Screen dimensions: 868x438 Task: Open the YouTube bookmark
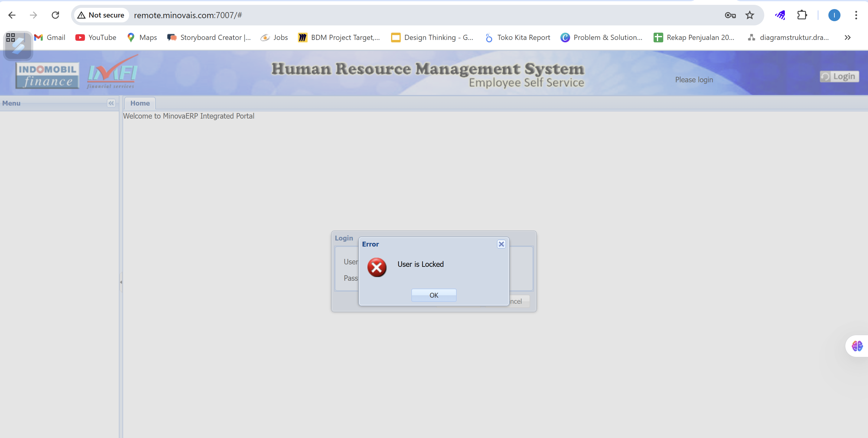tap(96, 38)
